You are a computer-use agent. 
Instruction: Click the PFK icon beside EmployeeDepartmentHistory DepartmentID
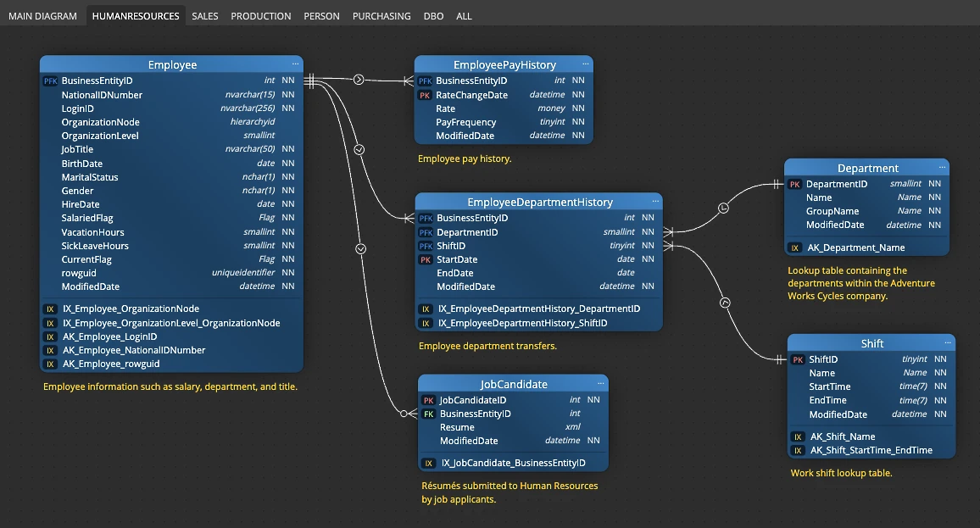(426, 232)
